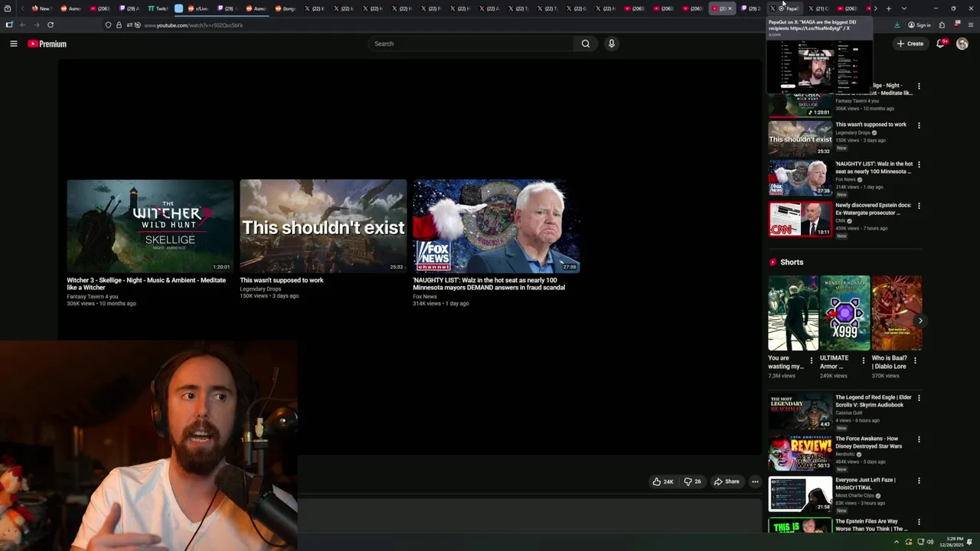Dislike the video showing 26
Screen dimensions: 980x551
(692, 481)
